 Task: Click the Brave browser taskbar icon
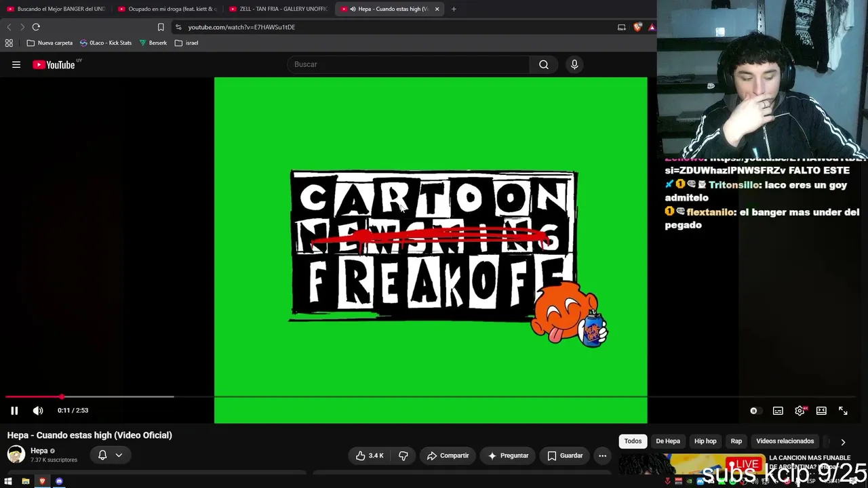pyautogui.click(x=42, y=481)
